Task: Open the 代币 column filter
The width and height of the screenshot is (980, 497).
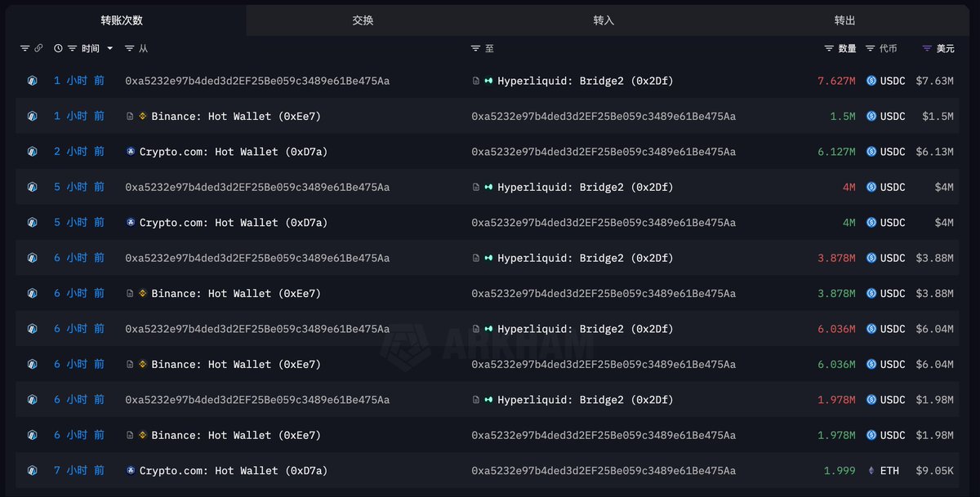Action: tap(871, 49)
